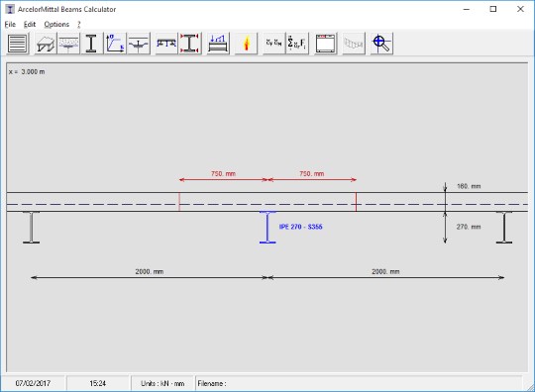Open the load combinations sigma icon
535x392 pixels.
point(297,44)
